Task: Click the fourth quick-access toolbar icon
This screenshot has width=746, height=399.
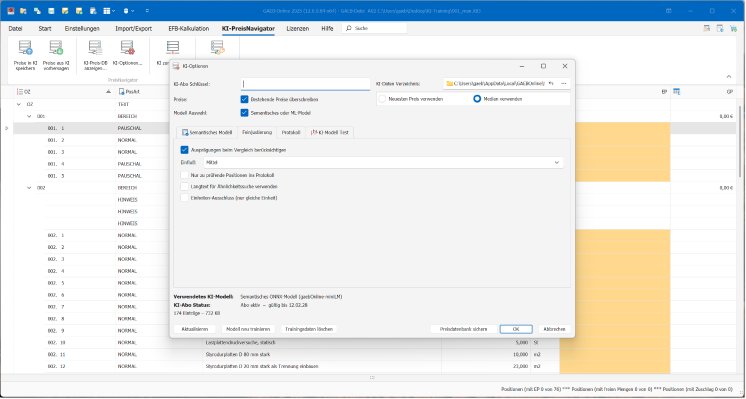Action: click(x=51, y=10)
